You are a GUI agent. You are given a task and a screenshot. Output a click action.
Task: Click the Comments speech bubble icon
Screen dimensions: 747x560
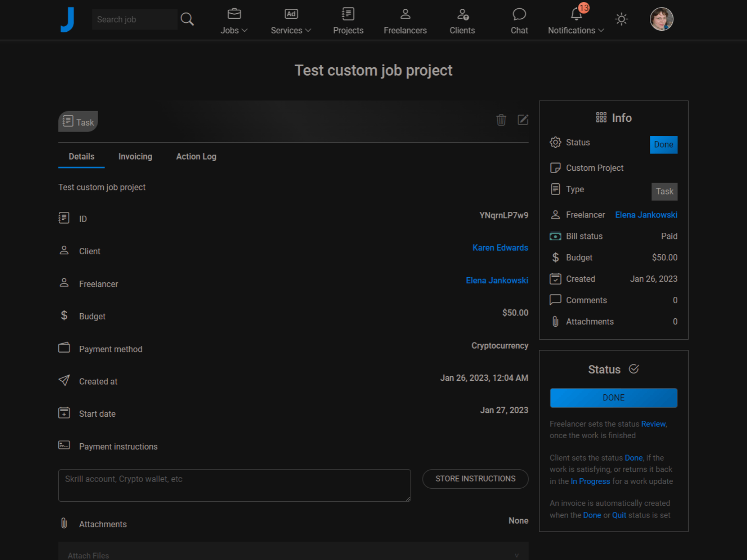(x=555, y=300)
